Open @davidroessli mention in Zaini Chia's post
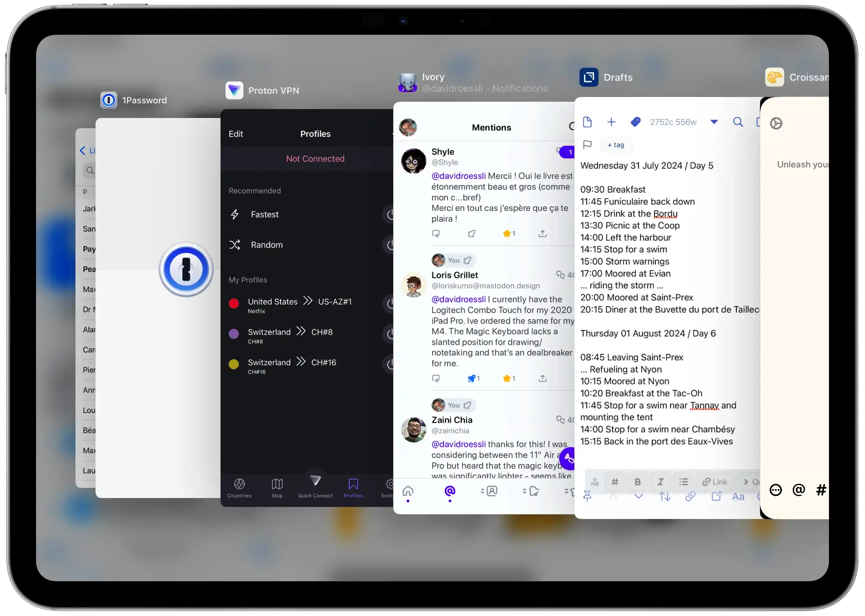 (458, 444)
